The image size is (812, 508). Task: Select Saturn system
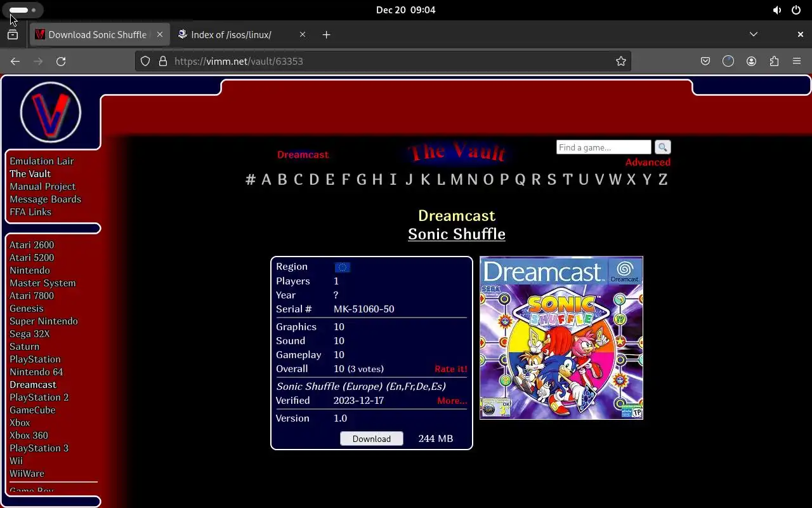click(24, 347)
